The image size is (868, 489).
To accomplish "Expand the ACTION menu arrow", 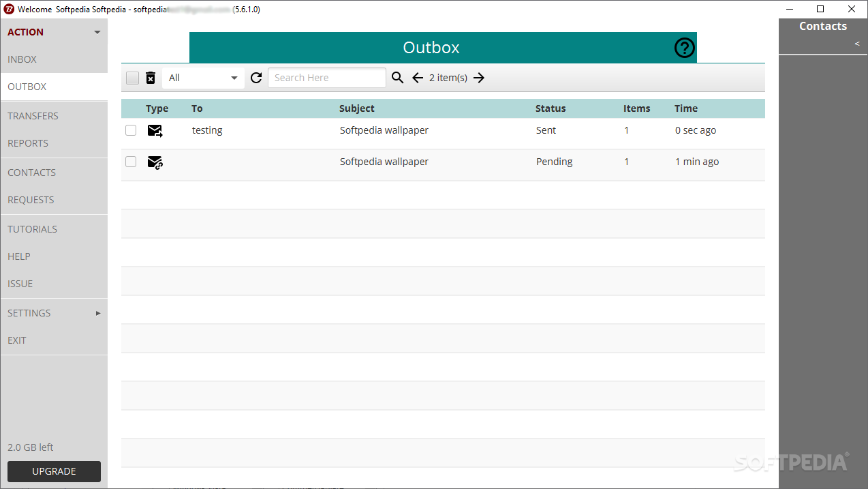I will point(97,32).
